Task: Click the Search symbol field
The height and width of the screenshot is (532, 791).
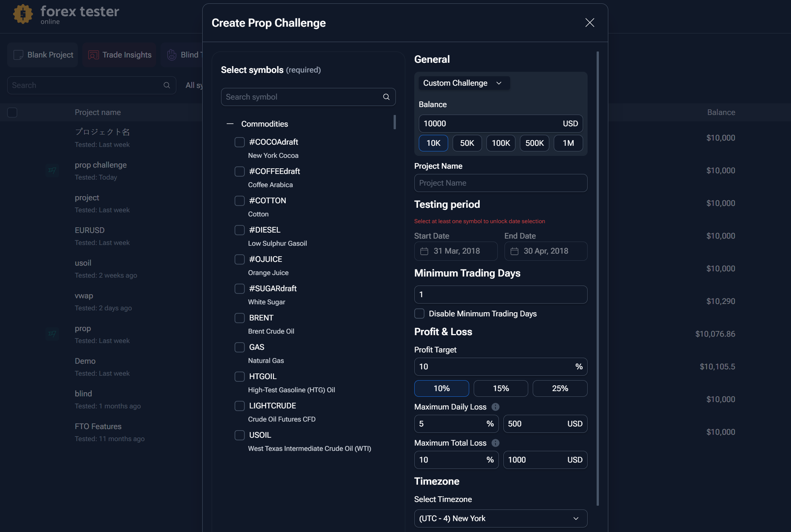Action: 308,97
